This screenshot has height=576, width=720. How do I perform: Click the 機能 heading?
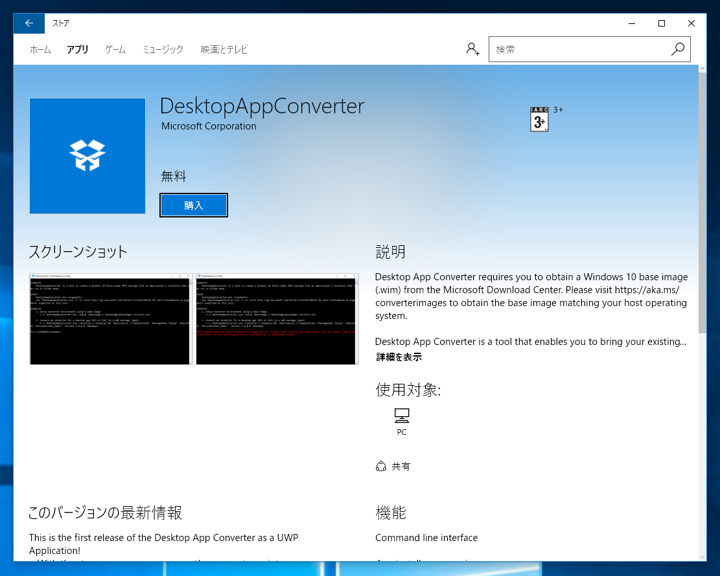click(391, 513)
